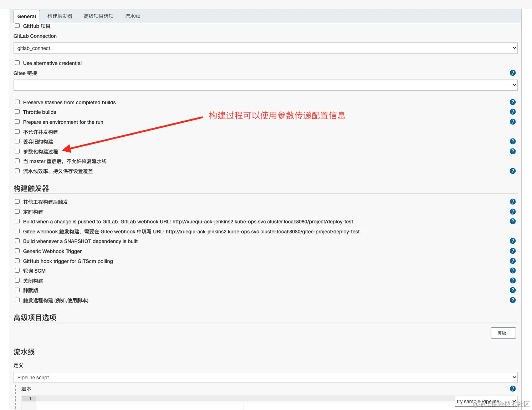Click the 构建触发器 section heading

click(x=31, y=188)
